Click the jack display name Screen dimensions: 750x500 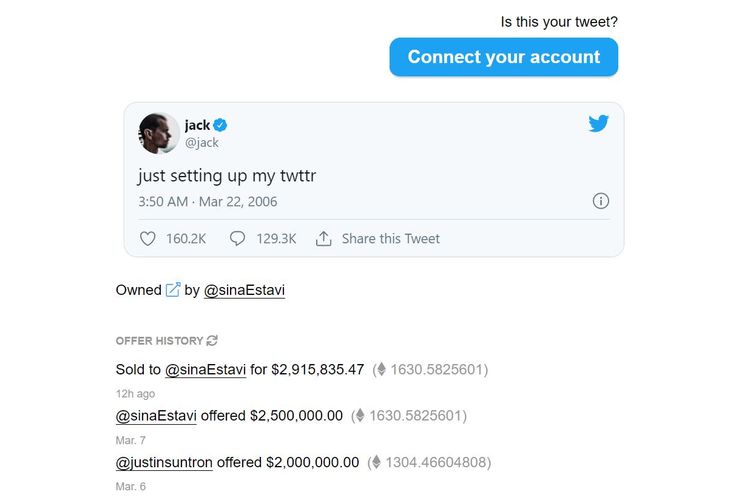click(x=197, y=125)
